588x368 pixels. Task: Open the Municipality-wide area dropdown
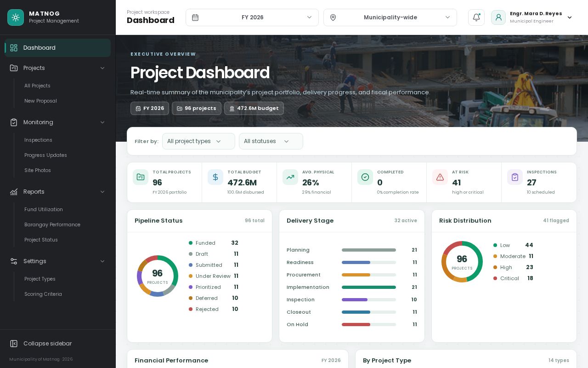point(390,17)
